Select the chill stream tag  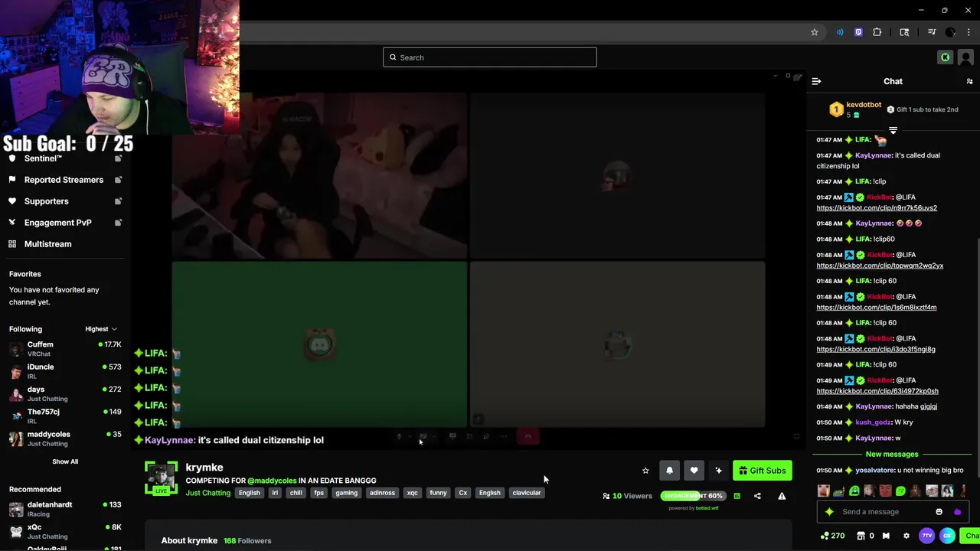click(x=296, y=493)
